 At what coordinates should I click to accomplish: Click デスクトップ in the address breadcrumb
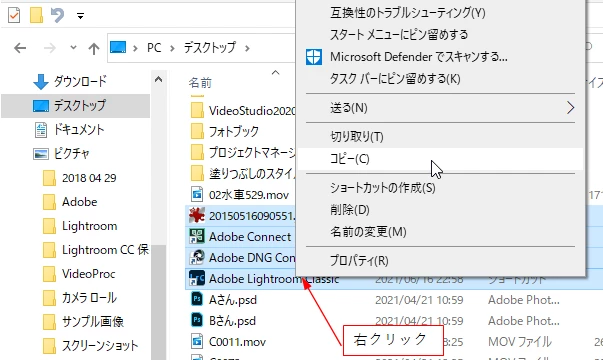coord(210,48)
